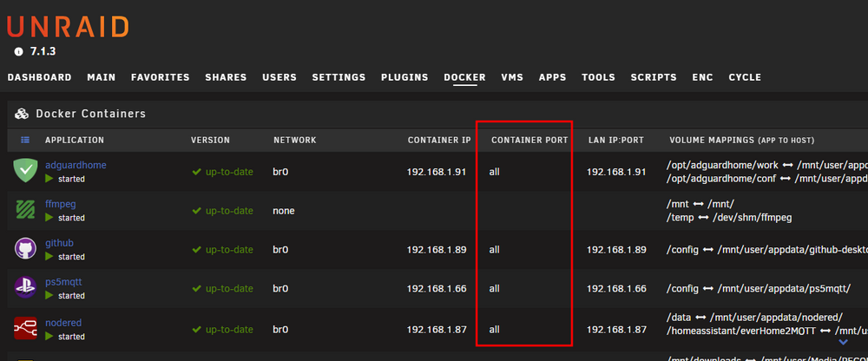Viewport: 868px width, 361px height.
Task: Toggle the list view icon beside Application header
Action: pyautogui.click(x=25, y=140)
